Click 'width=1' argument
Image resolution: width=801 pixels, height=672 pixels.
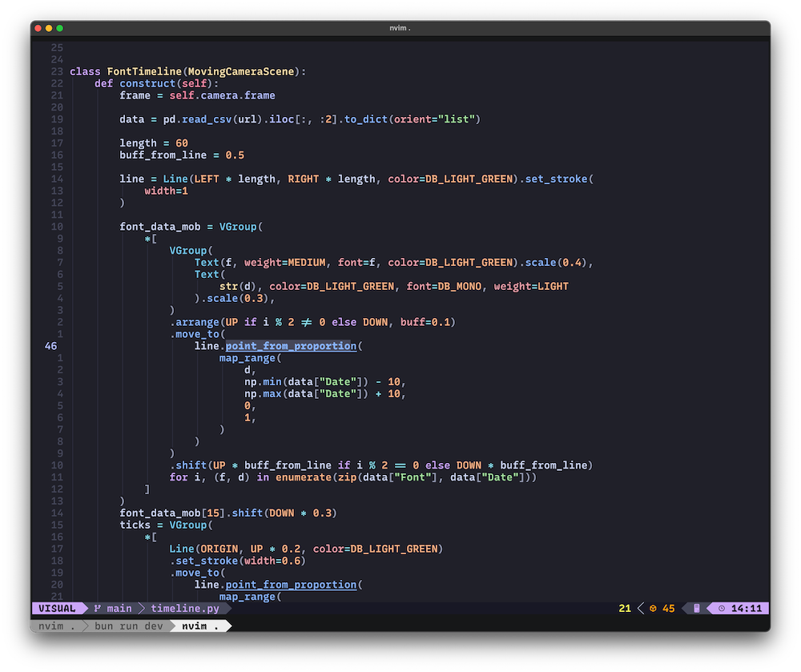pyautogui.click(x=166, y=191)
